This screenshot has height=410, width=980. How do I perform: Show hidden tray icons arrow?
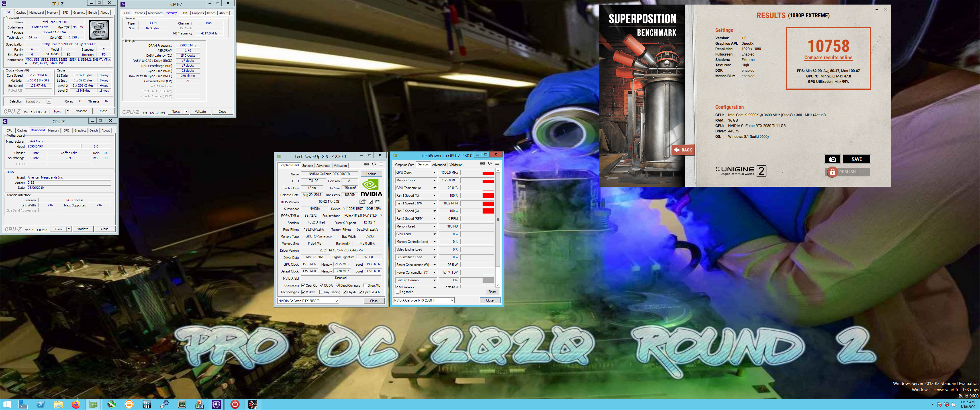[x=932, y=404]
